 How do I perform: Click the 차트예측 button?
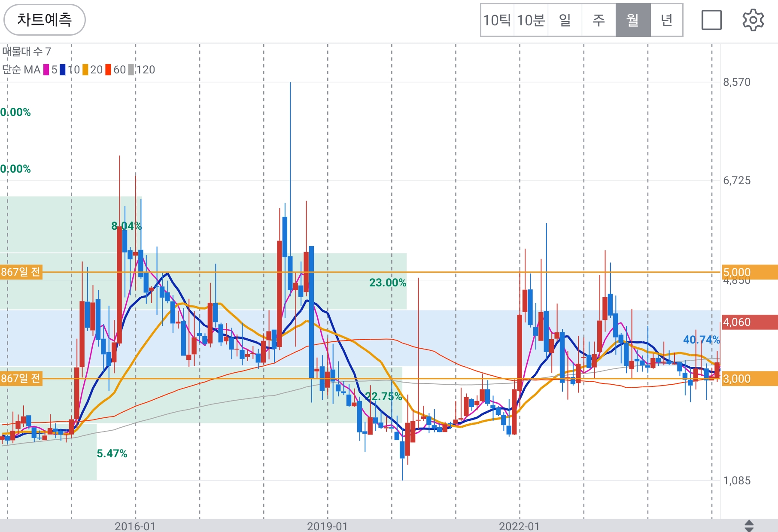(x=45, y=20)
